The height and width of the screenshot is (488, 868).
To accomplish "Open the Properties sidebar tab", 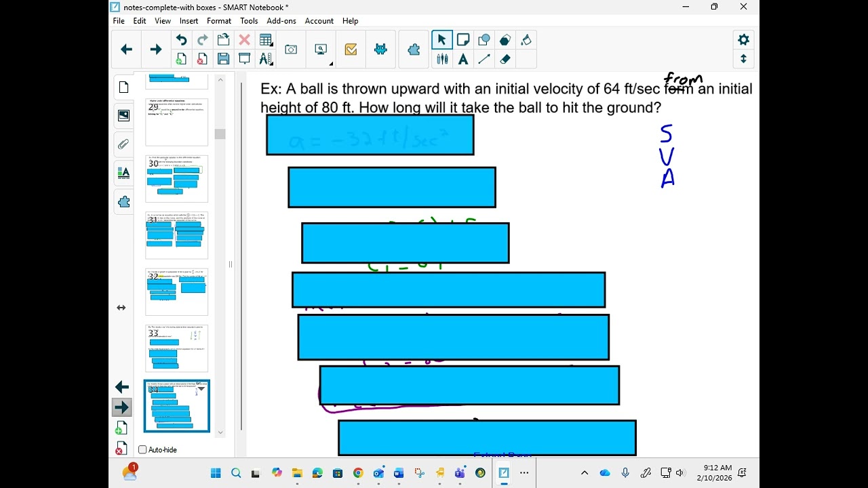I will [123, 173].
